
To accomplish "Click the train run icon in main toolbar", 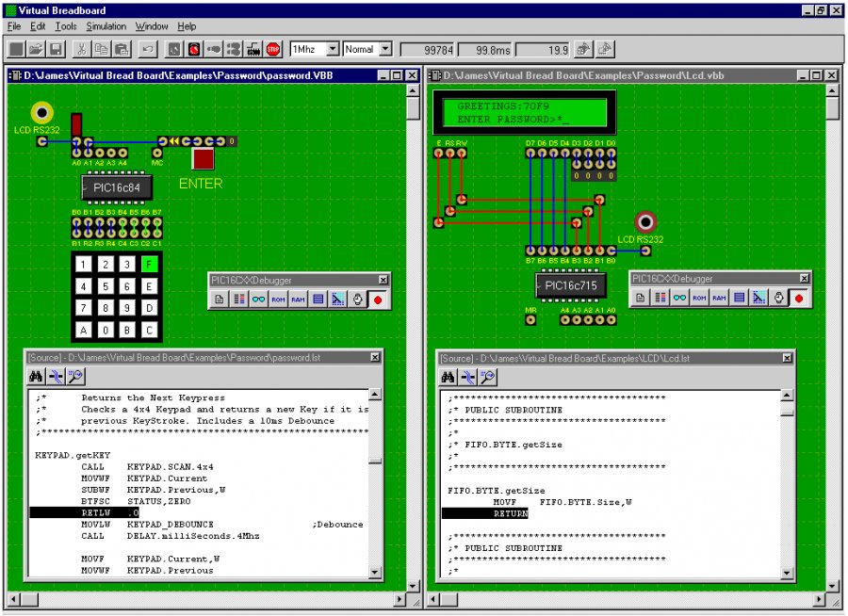I will (x=253, y=49).
